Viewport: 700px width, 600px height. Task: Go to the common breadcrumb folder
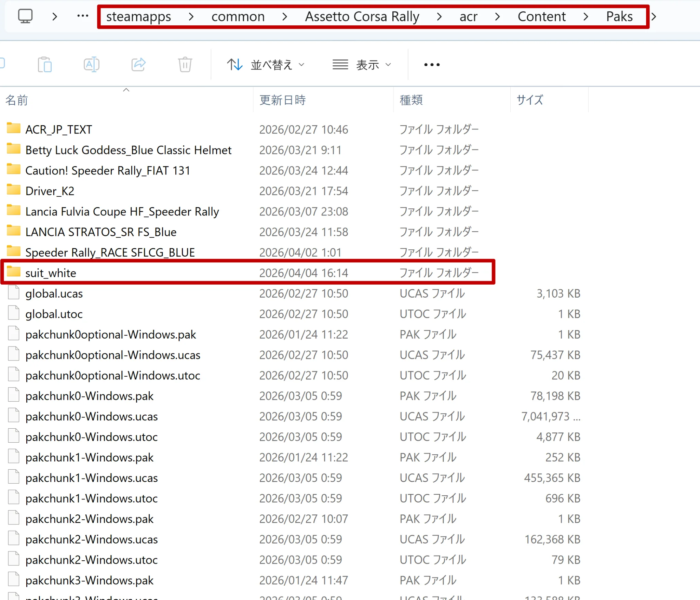click(x=238, y=16)
